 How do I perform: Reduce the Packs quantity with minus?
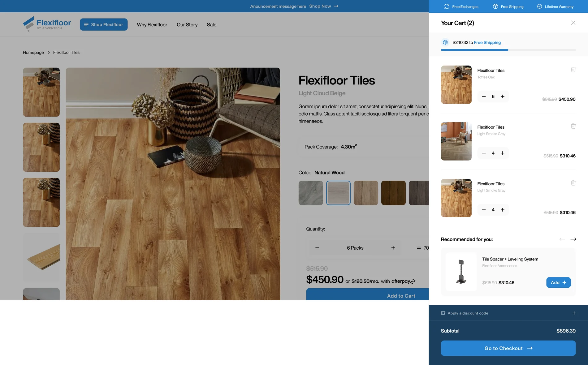coord(317,248)
